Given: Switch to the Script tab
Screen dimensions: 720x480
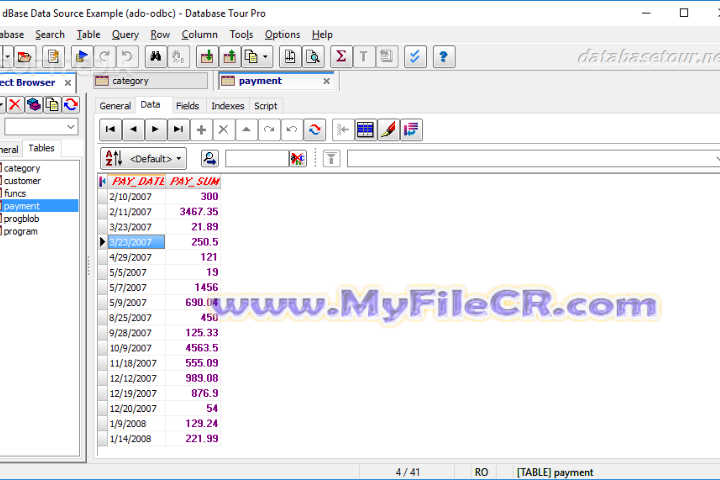Looking at the screenshot, I should [x=265, y=106].
